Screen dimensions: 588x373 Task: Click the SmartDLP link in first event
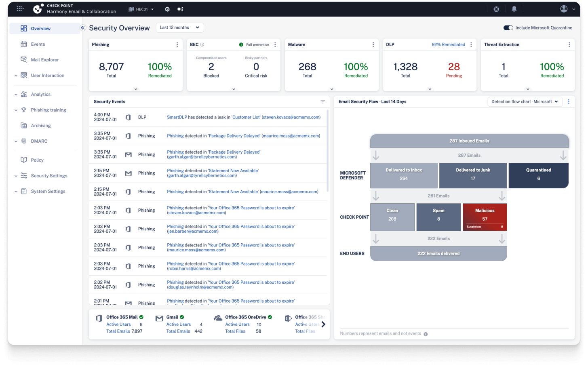click(177, 117)
